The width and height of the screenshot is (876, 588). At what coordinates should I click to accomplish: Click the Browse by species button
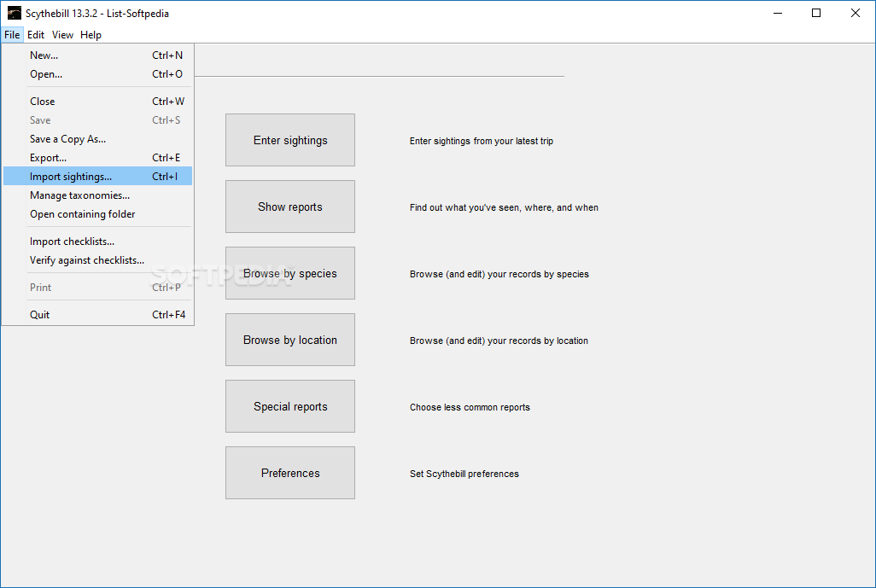point(290,273)
